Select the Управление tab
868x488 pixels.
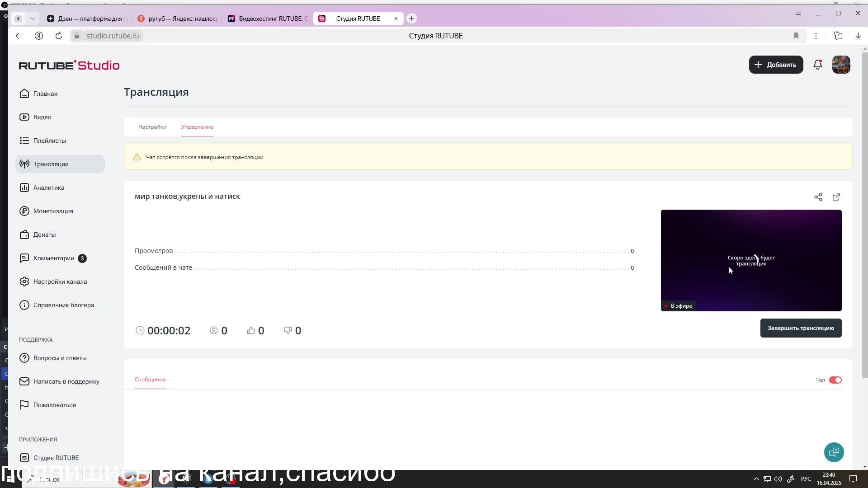click(197, 127)
